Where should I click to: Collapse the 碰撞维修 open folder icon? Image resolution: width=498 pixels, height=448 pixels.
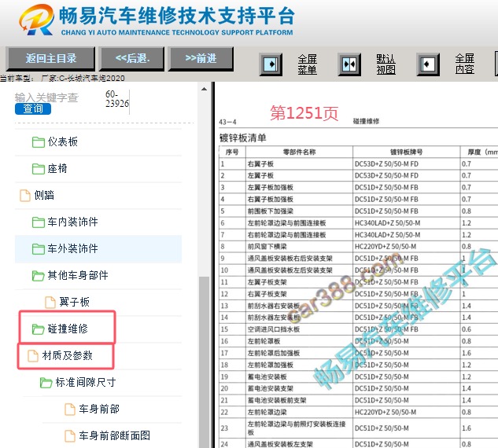(38, 329)
